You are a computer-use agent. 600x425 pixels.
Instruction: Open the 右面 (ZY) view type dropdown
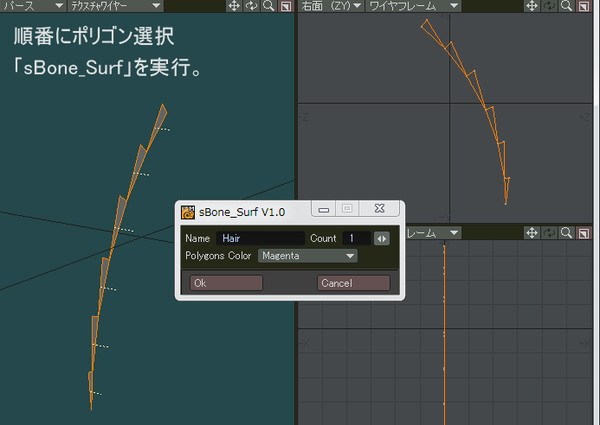[331, 6]
